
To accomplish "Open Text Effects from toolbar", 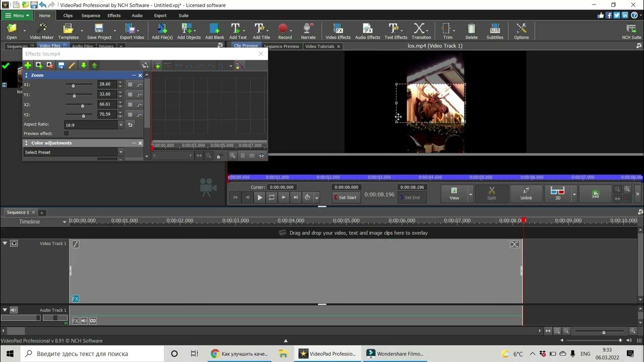I will pyautogui.click(x=396, y=31).
